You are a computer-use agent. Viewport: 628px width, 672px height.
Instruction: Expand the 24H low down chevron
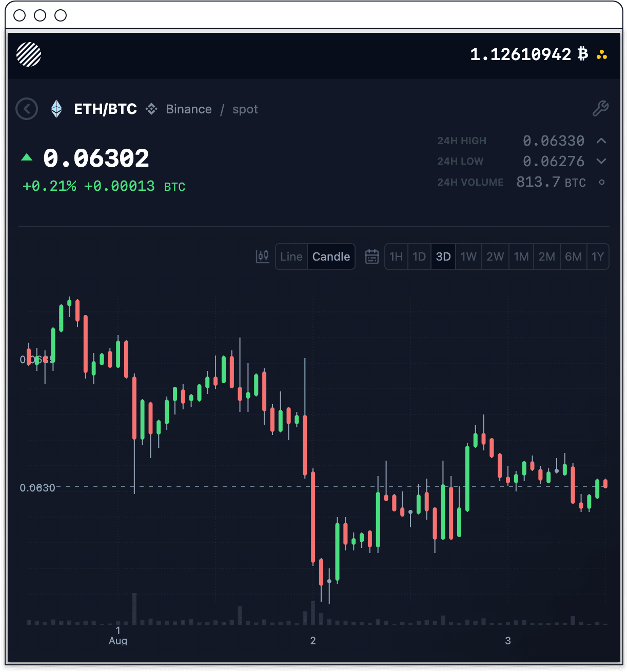click(x=601, y=161)
